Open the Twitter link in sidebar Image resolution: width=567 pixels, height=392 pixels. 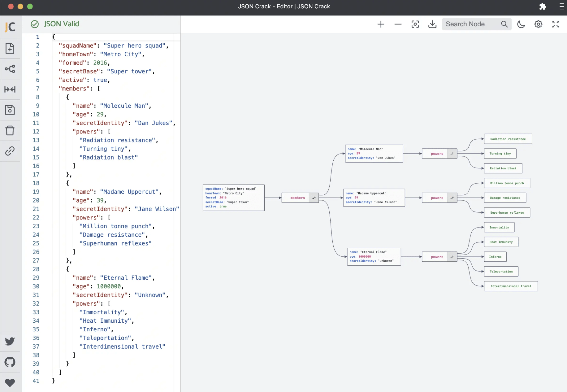(10, 341)
